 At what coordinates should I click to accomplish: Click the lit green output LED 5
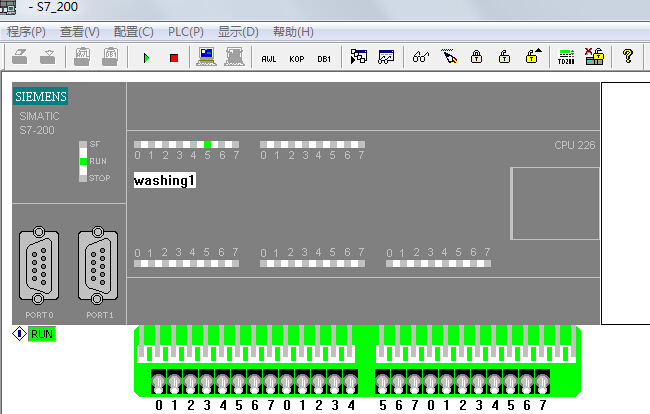click(x=207, y=144)
